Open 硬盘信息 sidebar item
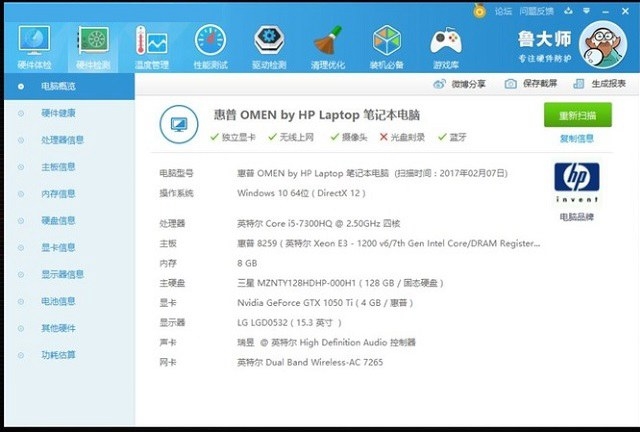Image resolution: width=640 pixels, height=432 pixels. point(58,221)
